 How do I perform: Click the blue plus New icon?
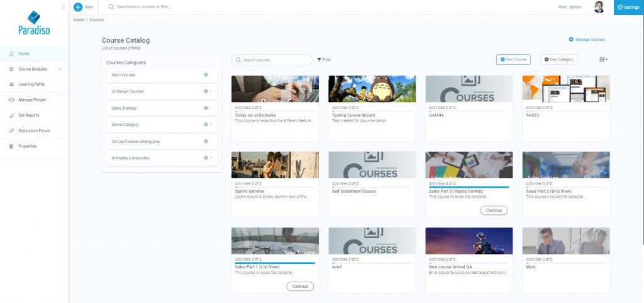click(x=78, y=7)
